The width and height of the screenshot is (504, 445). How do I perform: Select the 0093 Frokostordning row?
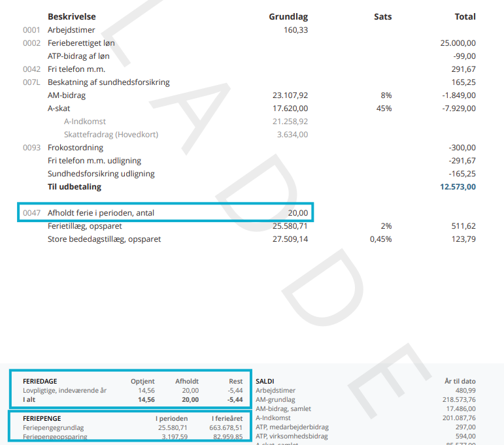coord(75,148)
